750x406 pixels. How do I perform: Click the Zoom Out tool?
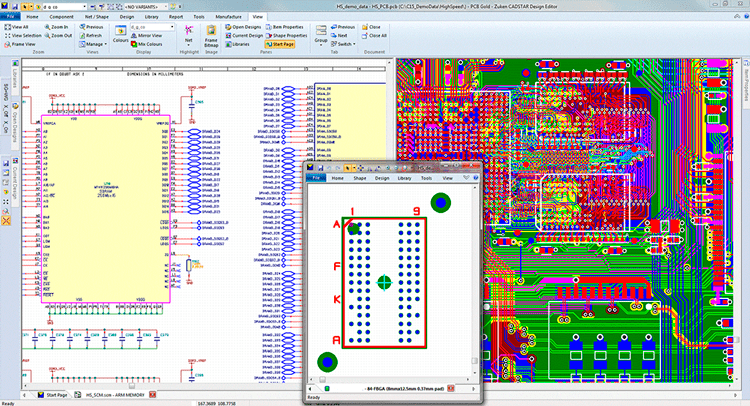[58, 35]
